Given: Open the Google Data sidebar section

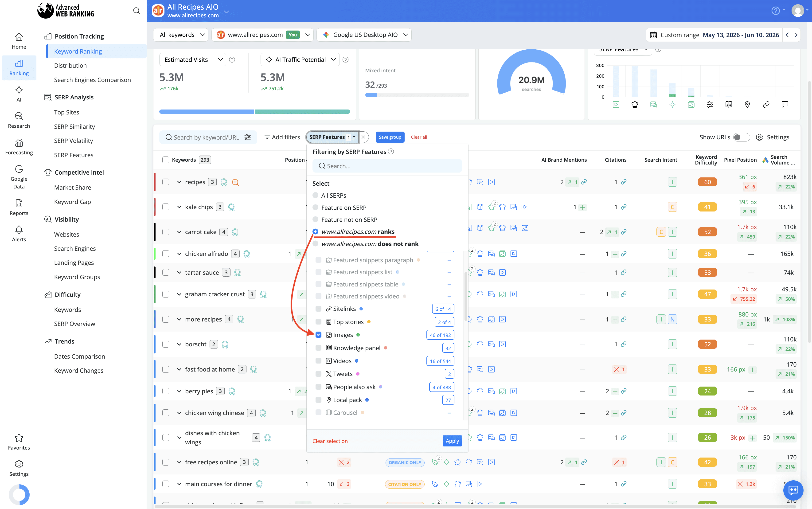Looking at the screenshot, I should click(19, 177).
